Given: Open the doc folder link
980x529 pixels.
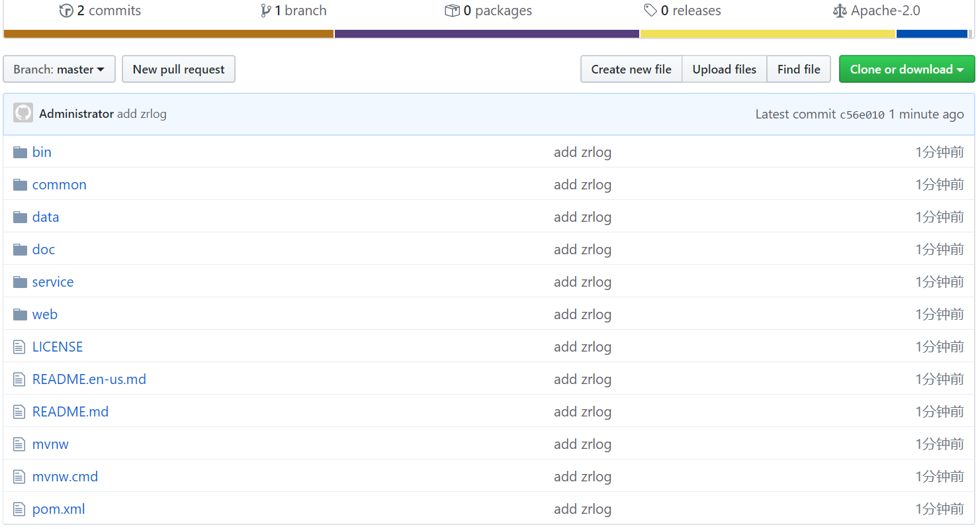Looking at the screenshot, I should (44, 250).
